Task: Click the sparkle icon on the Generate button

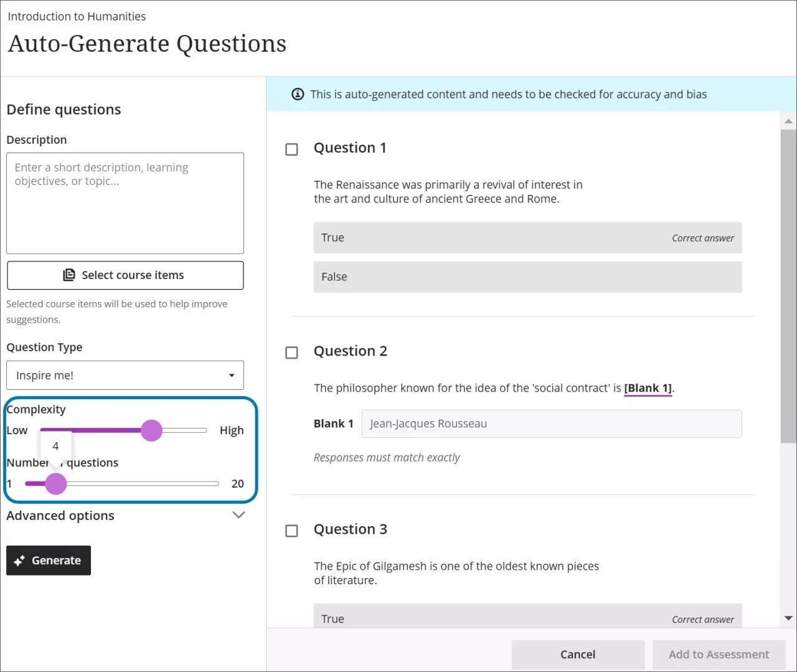Action: click(21, 560)
